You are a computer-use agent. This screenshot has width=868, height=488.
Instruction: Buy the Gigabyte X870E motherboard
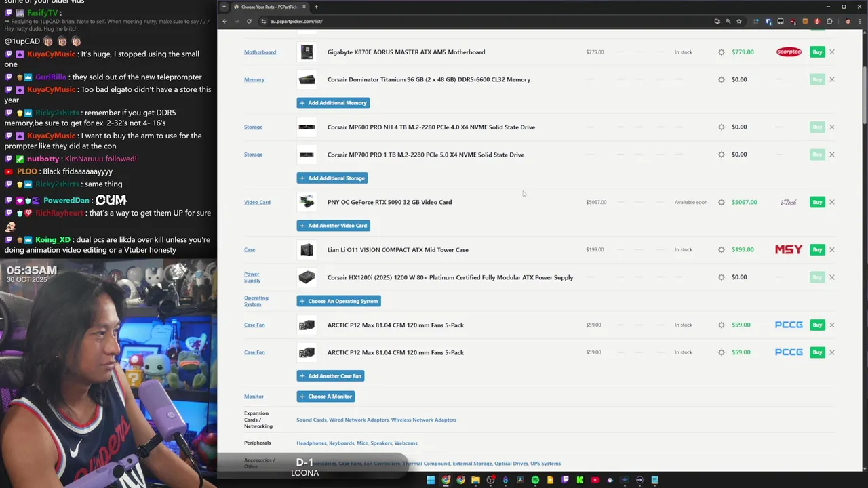tap(817, 52)
